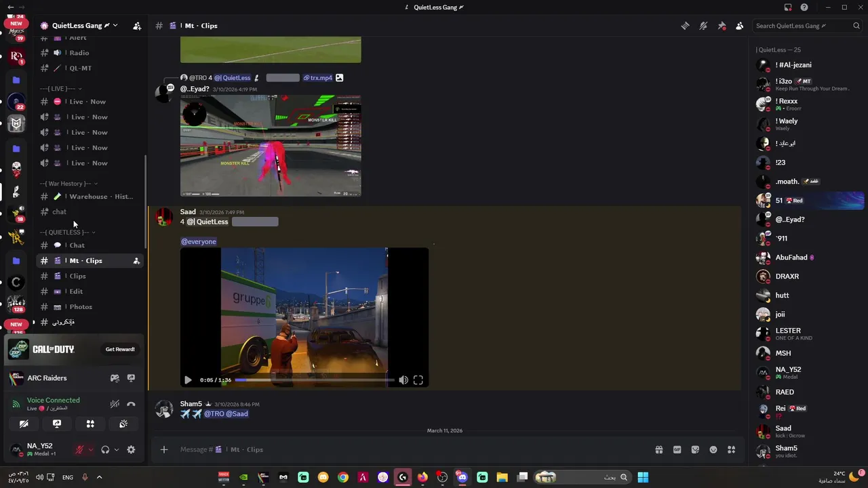Image resolution: width=868 pixels, height=488 pixels.
Task: Open the emoji picker
Action: (x=713, y=449)
